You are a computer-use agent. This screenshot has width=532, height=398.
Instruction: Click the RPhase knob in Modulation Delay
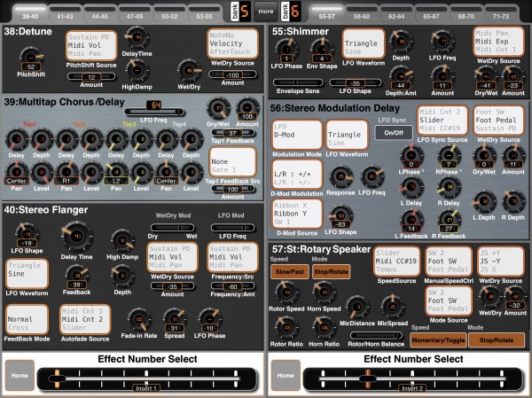pos(449,156)
